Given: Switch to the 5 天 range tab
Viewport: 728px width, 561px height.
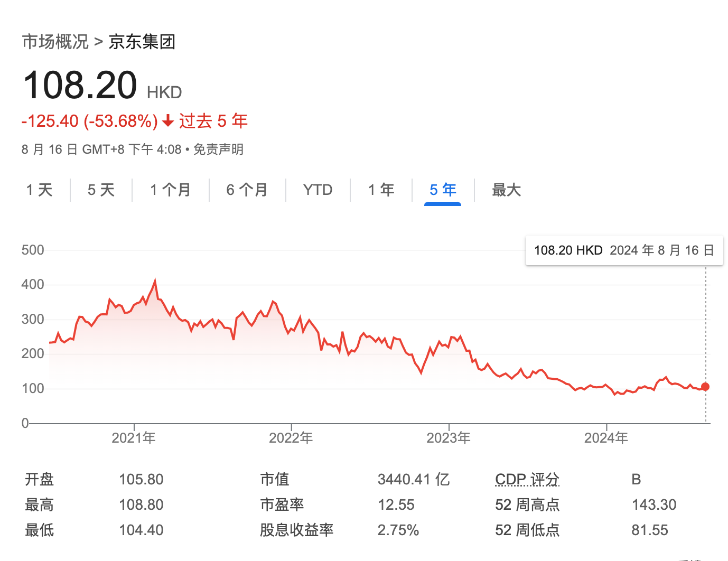Looking at the screenshot, I should click(101, 190).
